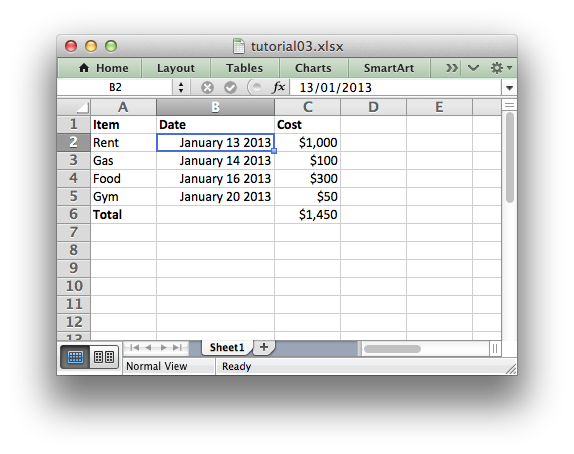Viewport: 574px width, 454px height.
Task: Add a new sheet with plus button
Action: [x=264, y=347]
